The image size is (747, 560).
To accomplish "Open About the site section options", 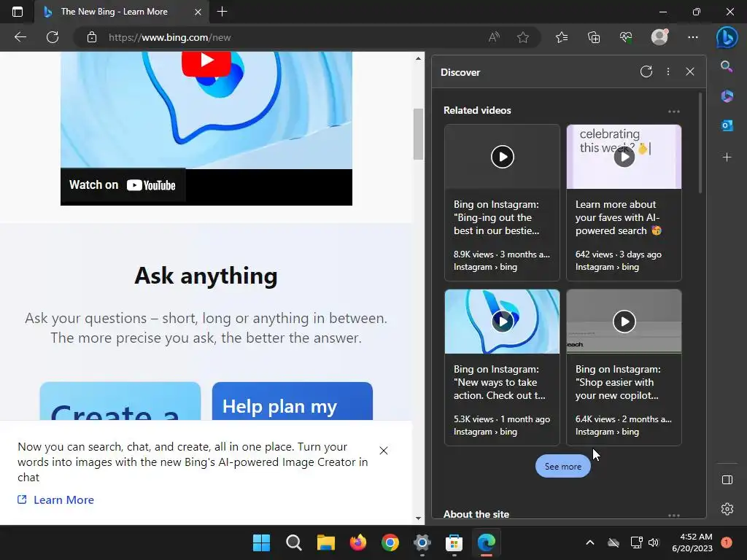I will click(673, 516).
